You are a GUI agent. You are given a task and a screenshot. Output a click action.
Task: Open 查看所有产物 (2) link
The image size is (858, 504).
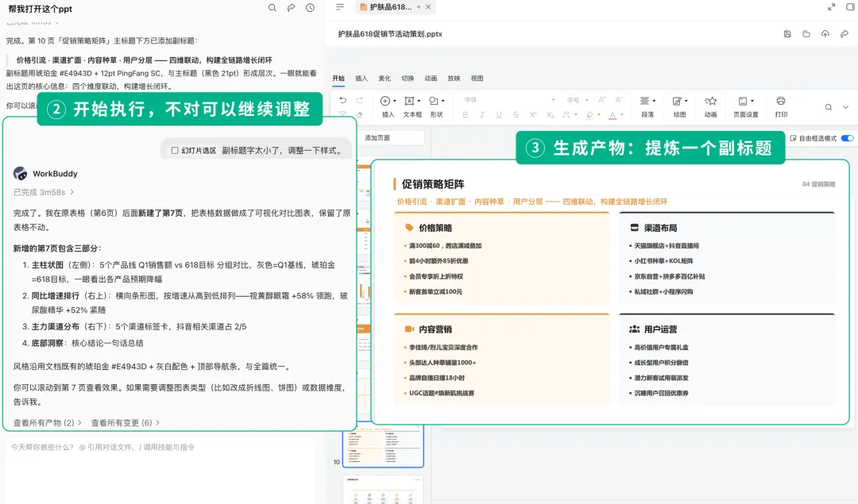click(47, 422)
